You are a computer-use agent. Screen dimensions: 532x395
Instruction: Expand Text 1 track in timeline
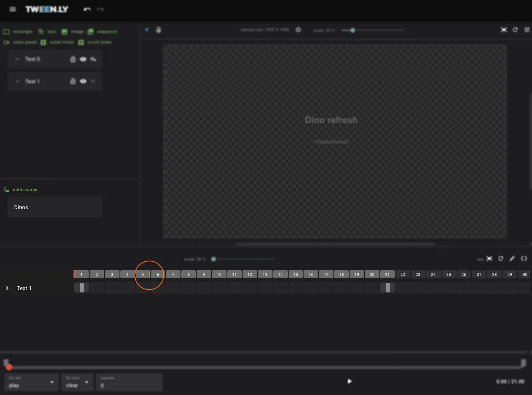tap(7, 288)
